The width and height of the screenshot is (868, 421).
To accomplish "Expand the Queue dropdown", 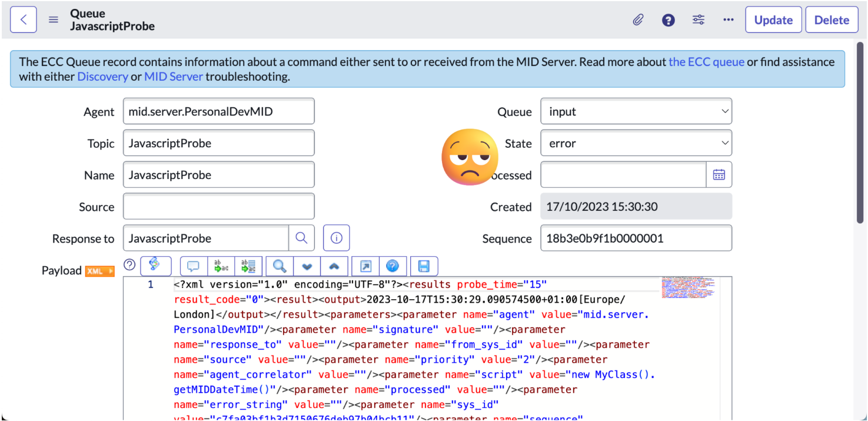I will pyautogui.click(x=636, y=112).
